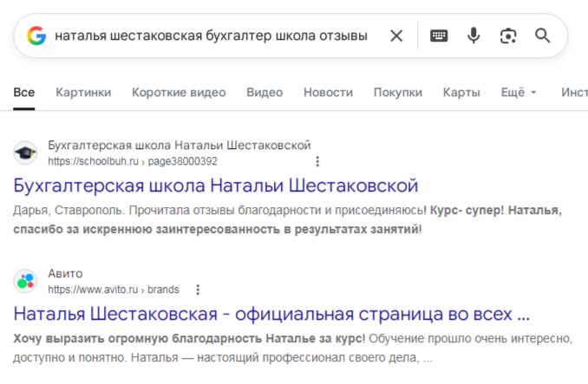Open the Карты tab
Viewport: 588px width, 384px height.
(x=461, y=92)
